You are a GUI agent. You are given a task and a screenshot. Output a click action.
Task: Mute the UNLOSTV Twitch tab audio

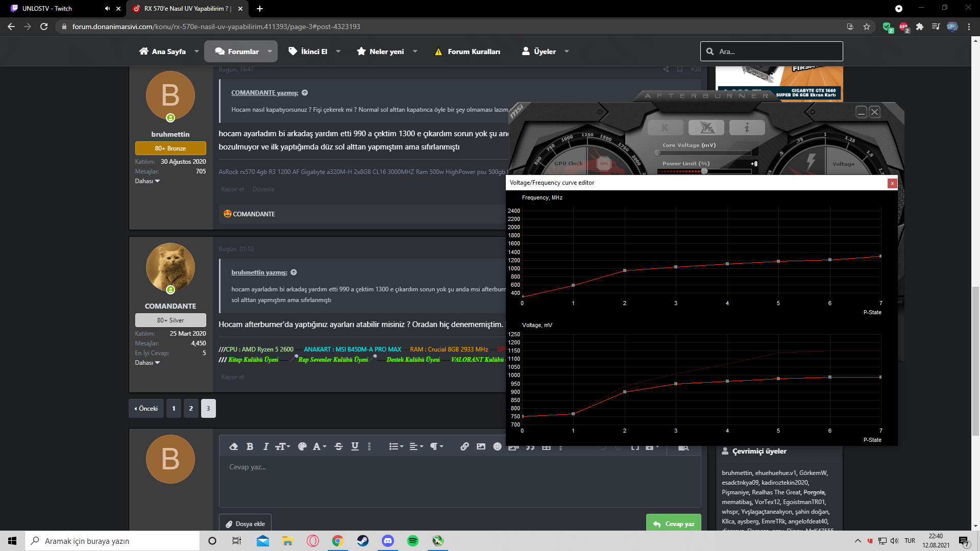click(107, 9)
